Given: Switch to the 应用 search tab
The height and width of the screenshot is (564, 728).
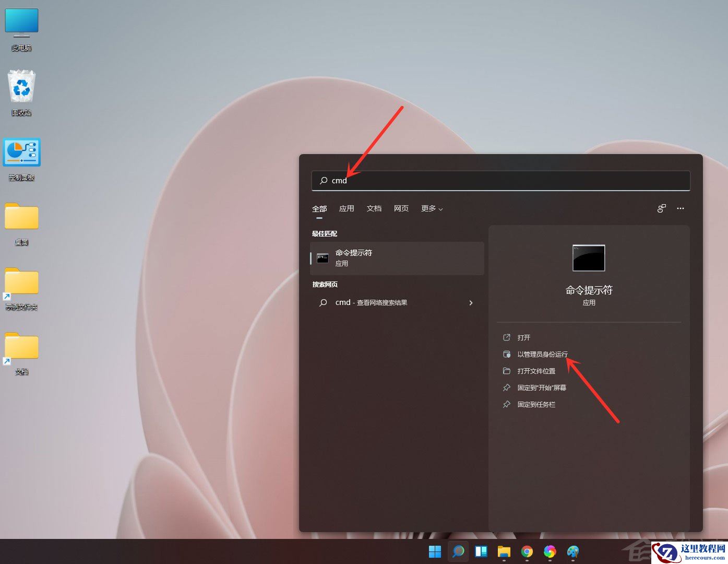Looking at the screenshot, I should click(x=347, y=208).
